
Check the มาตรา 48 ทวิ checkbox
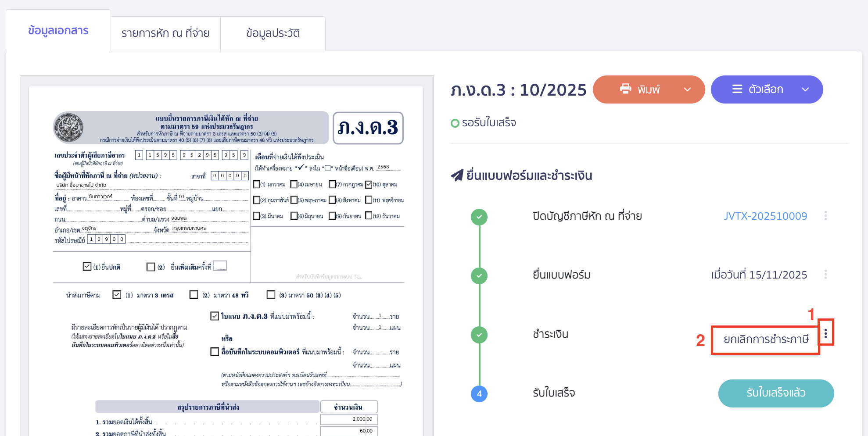pos(194,294)
